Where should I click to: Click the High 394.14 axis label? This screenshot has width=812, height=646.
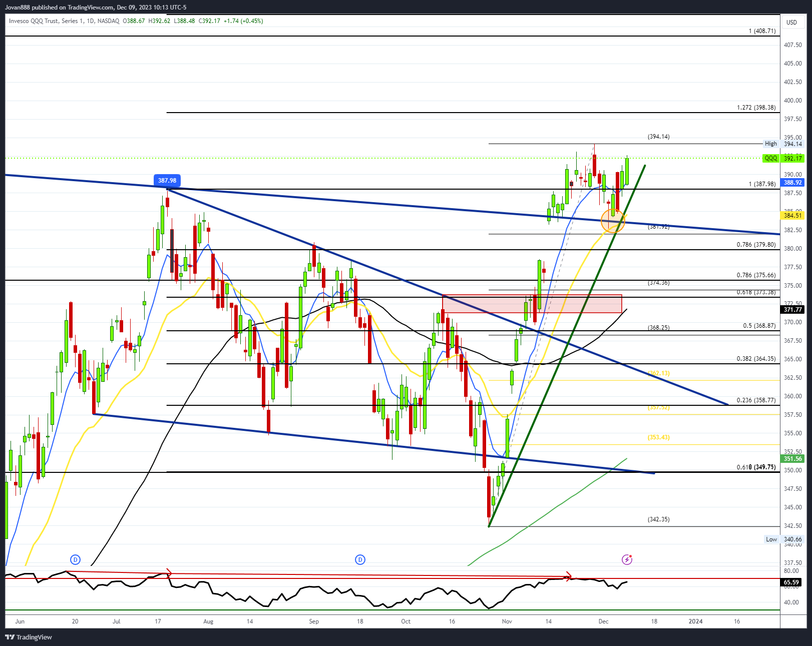click(783, 144)
